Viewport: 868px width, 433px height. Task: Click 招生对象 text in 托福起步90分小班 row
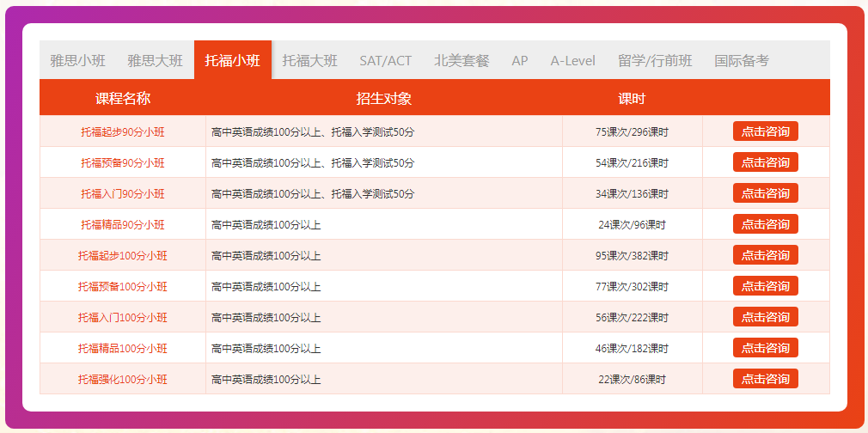(313, 132)
